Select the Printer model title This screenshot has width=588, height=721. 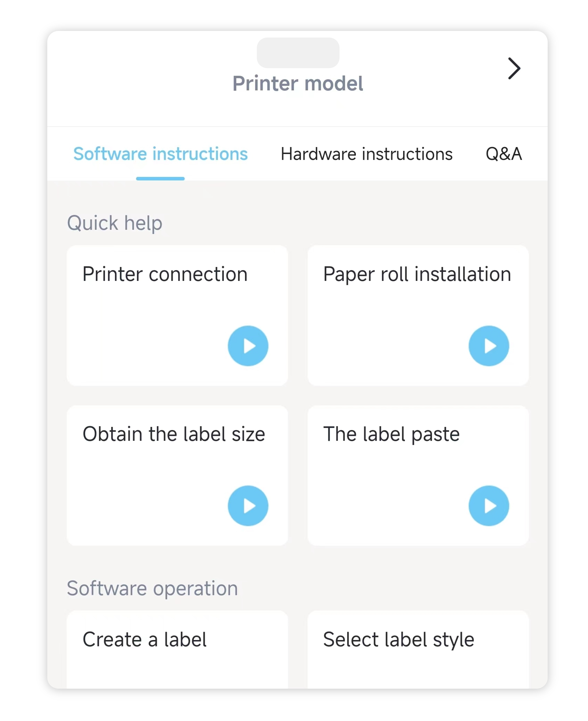(x=298, y=83)
